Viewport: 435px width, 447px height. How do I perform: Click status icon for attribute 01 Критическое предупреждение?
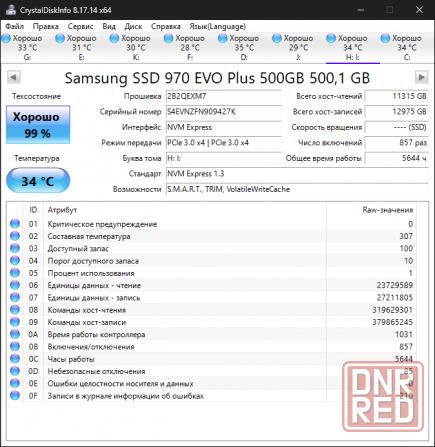pyautogui.click(x=15, y=224)
